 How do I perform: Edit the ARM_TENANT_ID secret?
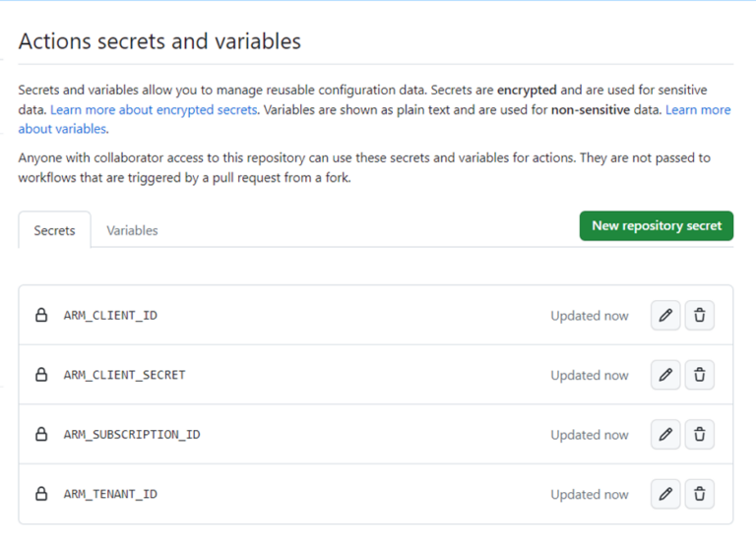[665, 494]
